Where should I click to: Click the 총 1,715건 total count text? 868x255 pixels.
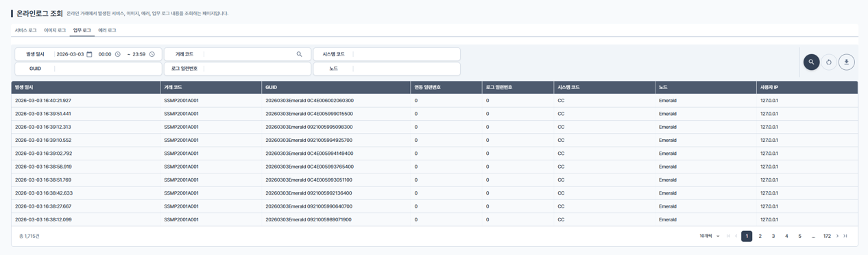[x=29, y=236]
